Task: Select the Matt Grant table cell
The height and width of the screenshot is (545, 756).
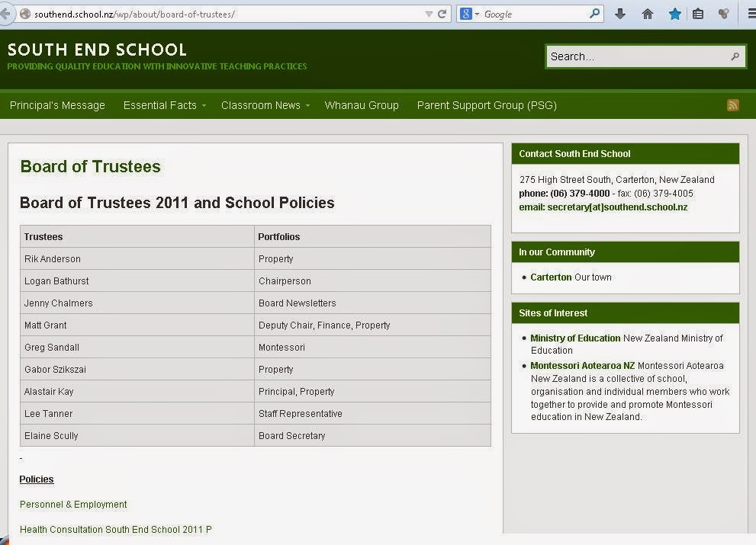Action: point(137,325)
